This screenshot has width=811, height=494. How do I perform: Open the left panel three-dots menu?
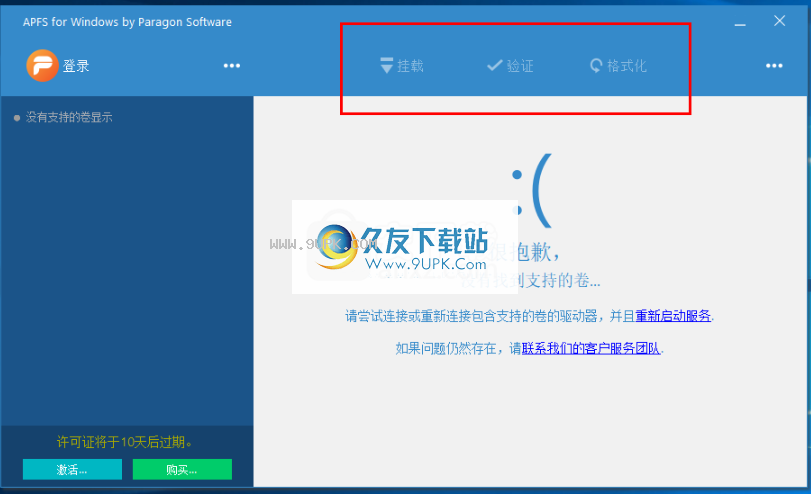(x=232, y=66)
